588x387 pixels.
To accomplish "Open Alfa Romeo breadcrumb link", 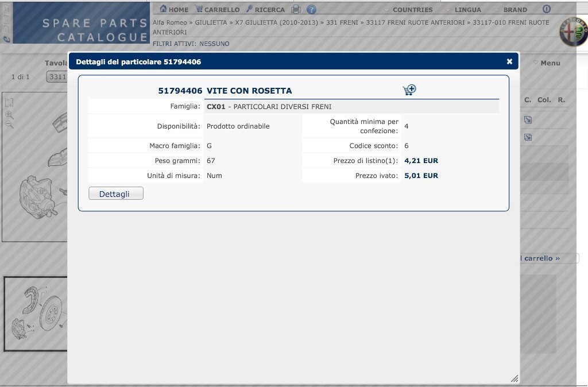I will click(x=169, y=22).
